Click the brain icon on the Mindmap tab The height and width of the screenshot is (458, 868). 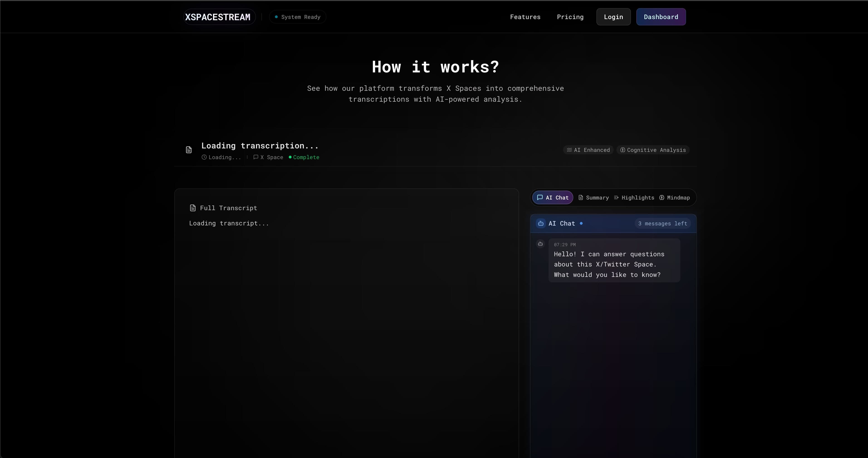(x=662, y=197)
